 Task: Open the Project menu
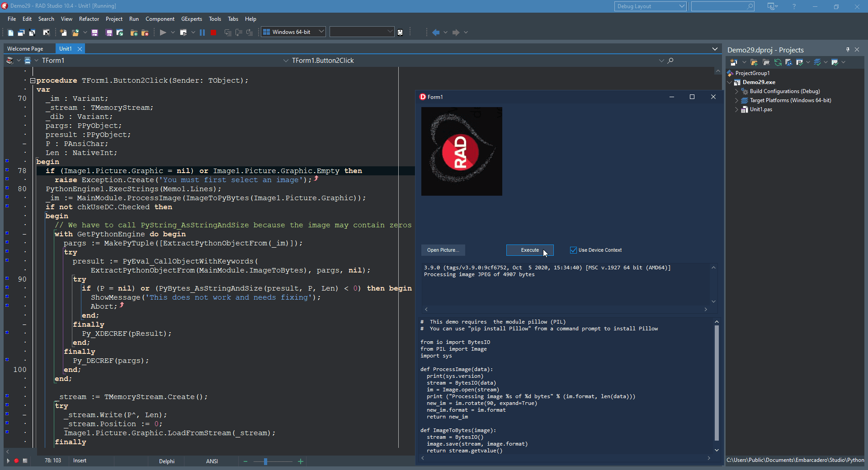click(114, 19)
